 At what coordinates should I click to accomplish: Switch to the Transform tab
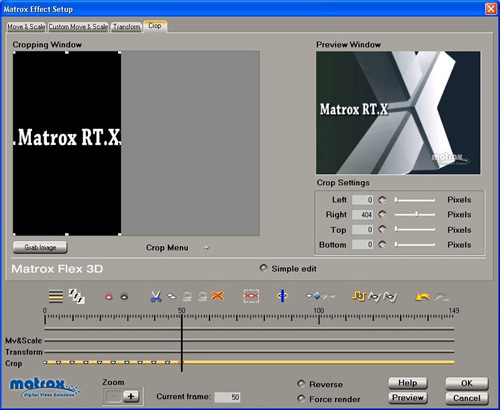point(126,27)
